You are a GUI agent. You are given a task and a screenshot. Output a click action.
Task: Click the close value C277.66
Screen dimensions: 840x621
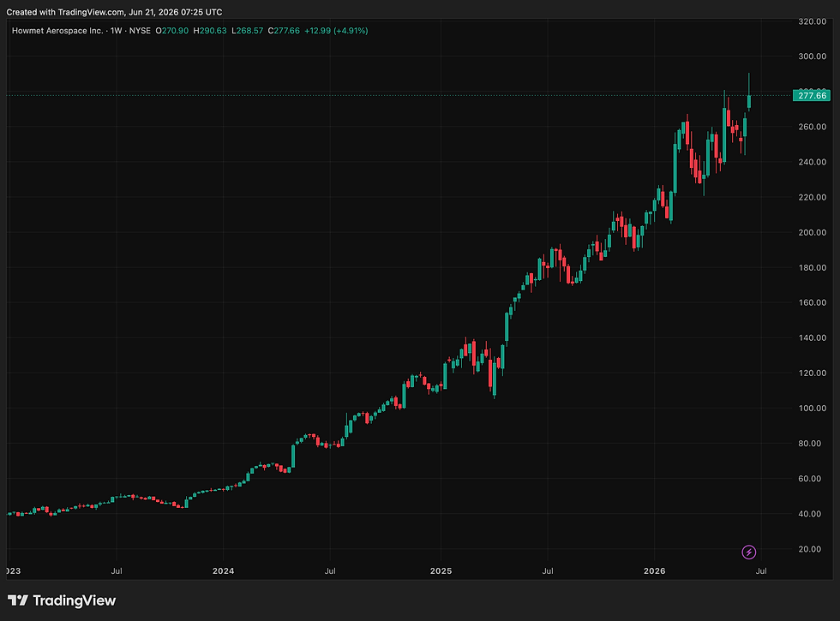coord(284,31)
